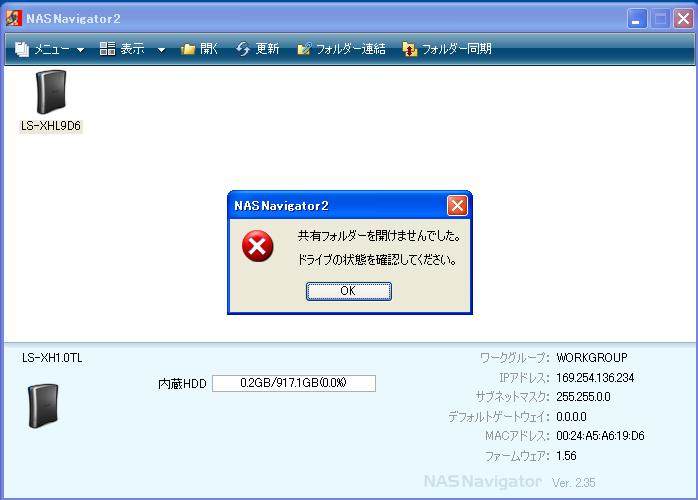Click the 開く folder icon

click(x=188, y=49)
